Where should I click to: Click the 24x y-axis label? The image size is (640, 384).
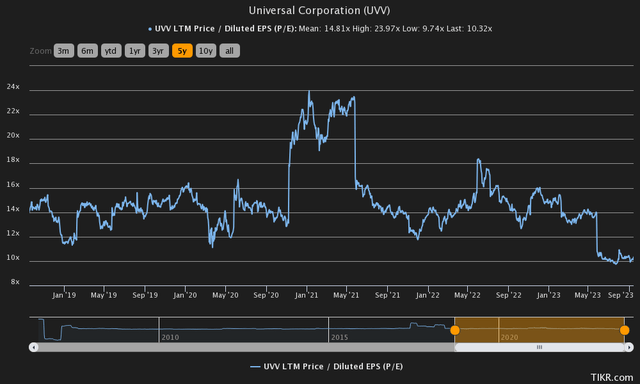pyautogui.click(x=13, y=87)
